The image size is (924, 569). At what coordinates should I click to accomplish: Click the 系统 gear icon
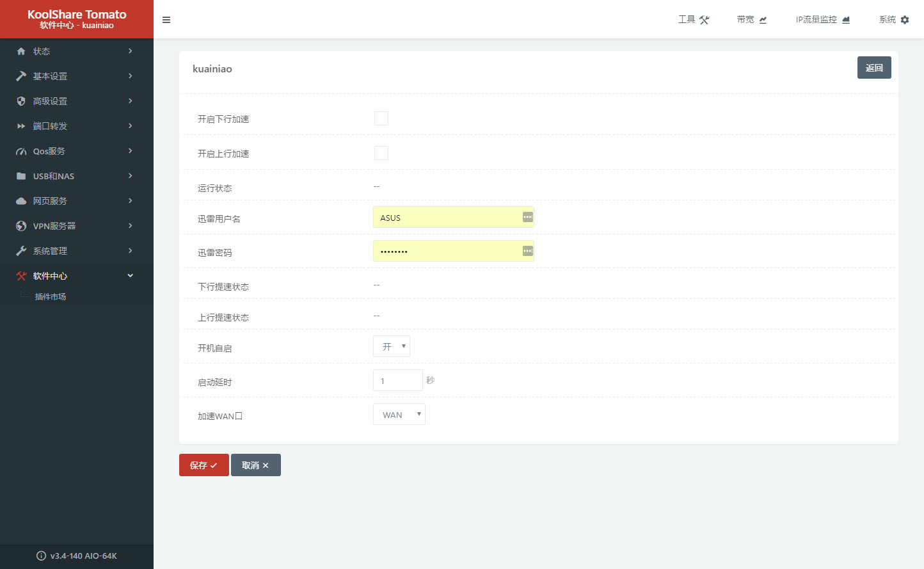(905, 20)
